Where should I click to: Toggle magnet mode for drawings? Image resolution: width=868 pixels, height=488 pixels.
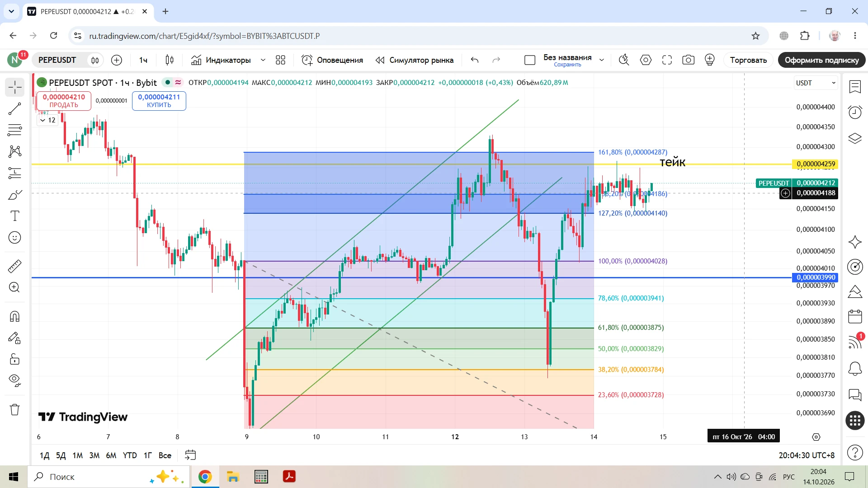(x=15, y=316)
